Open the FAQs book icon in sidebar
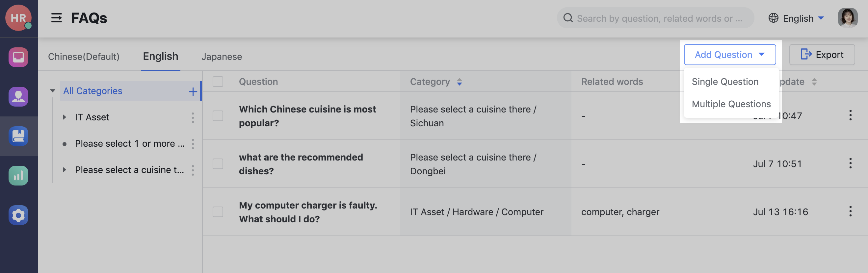Image resolution: width=868 pixels, height=273 pixels. [x=18, y=136]
